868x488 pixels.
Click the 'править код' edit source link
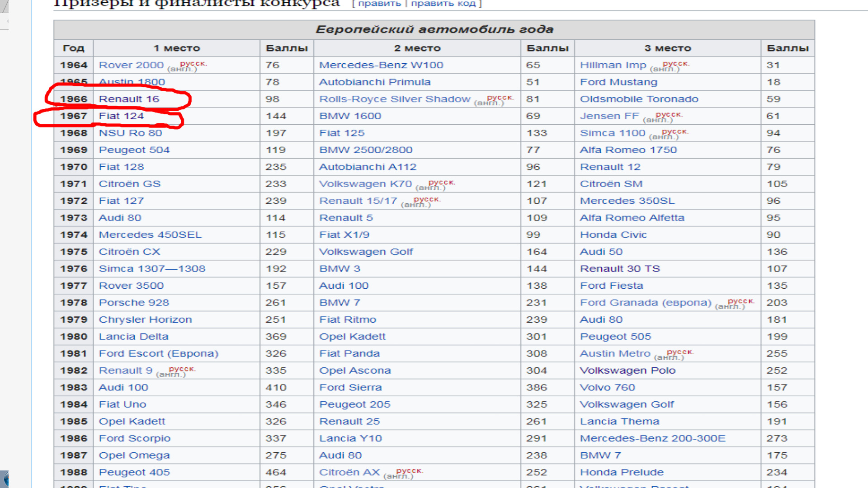[443, 4]
